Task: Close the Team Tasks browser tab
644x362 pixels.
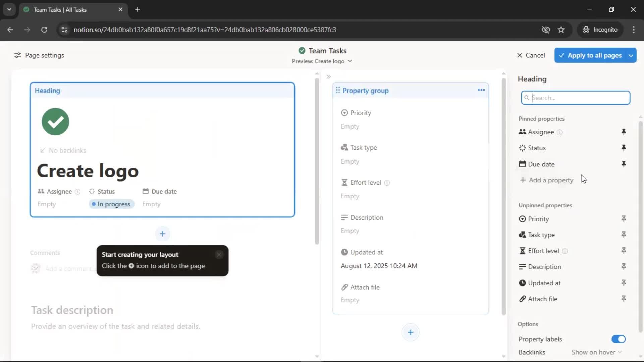Action: [x=120, y=9]
